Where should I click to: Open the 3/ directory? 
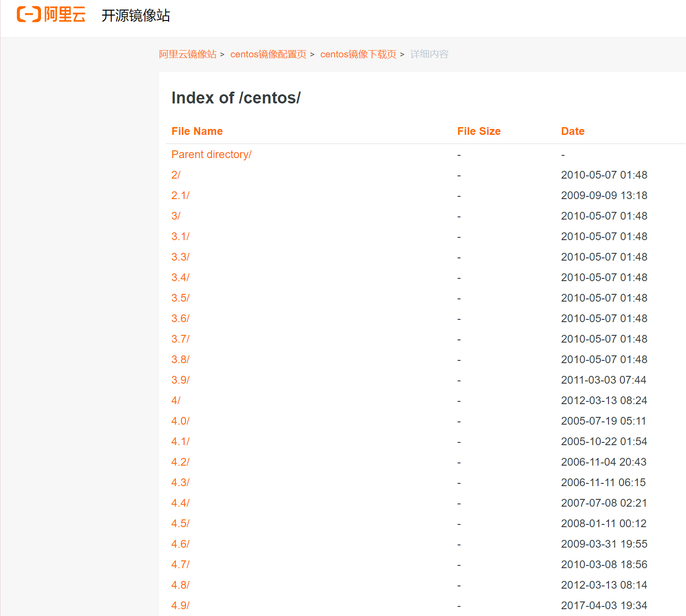click(175, 216)
